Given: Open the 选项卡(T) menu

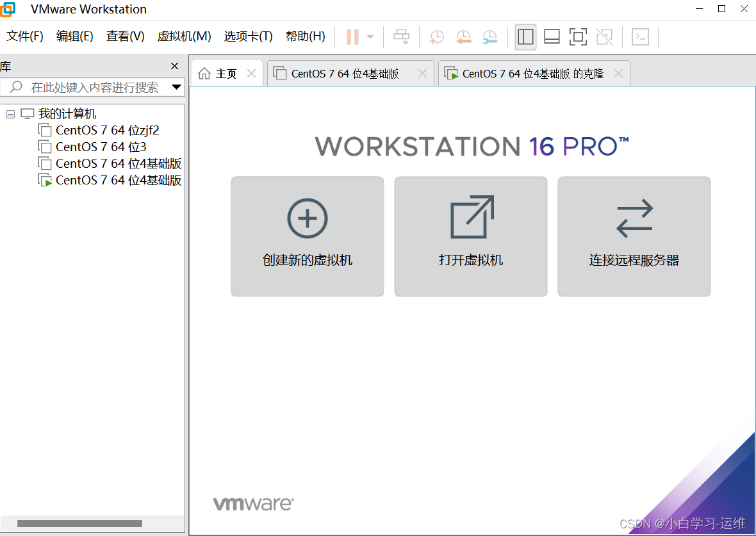Looking at the screenshot, I should (x=249, y=36).
